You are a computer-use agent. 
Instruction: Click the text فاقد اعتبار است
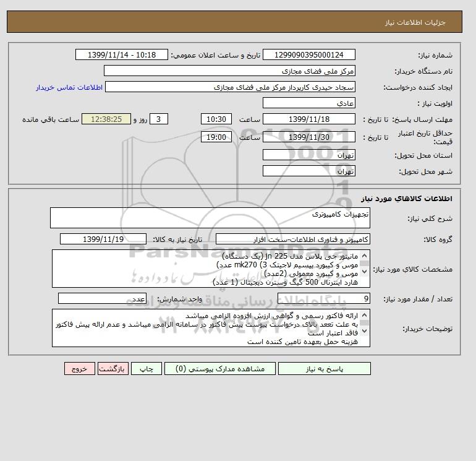[x=333, y=333]
